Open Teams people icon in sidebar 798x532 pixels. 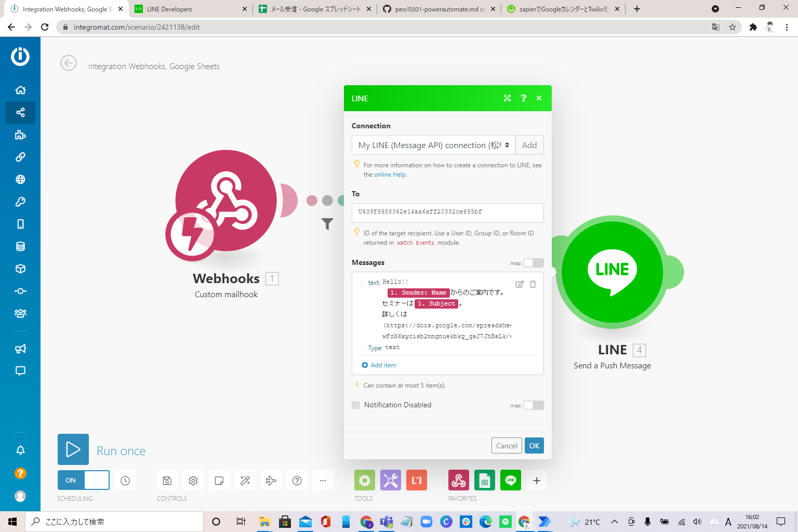20,313
